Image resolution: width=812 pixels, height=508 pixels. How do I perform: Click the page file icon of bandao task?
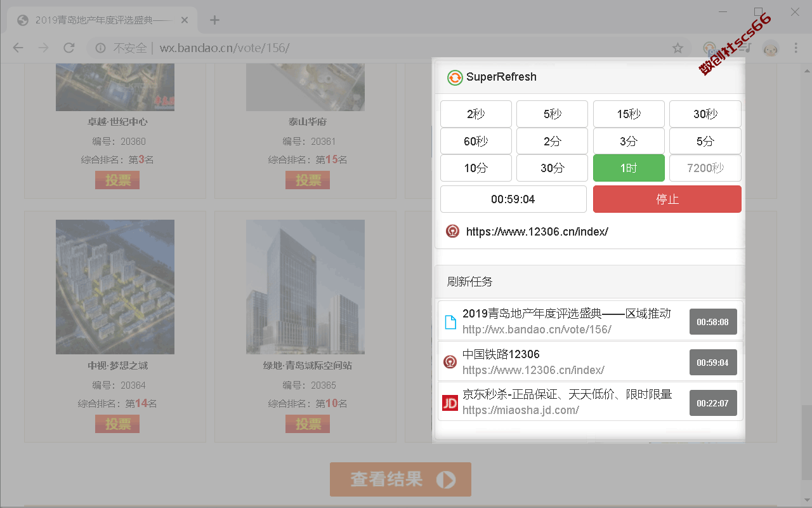point(450,322)
